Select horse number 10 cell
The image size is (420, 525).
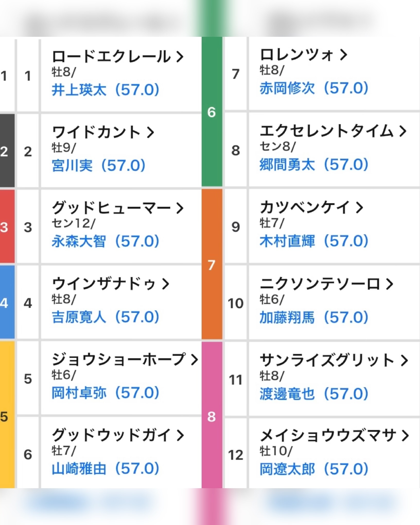235,303
